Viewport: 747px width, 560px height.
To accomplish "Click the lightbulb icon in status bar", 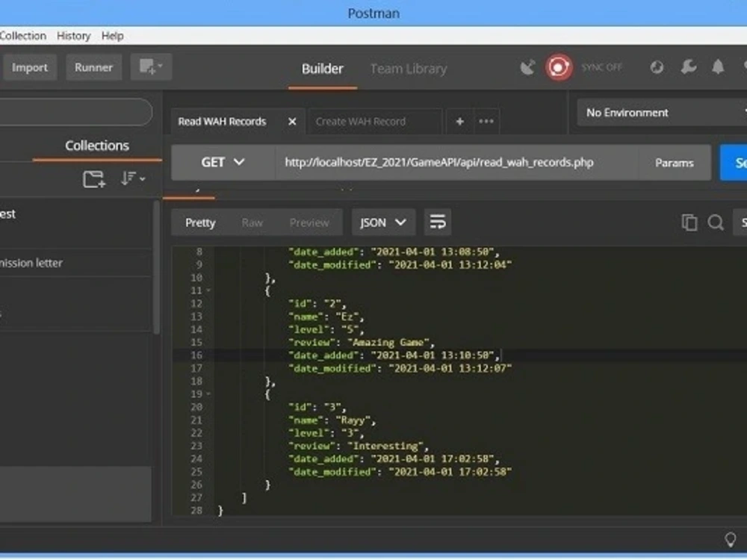I will (x=730, y=540).
